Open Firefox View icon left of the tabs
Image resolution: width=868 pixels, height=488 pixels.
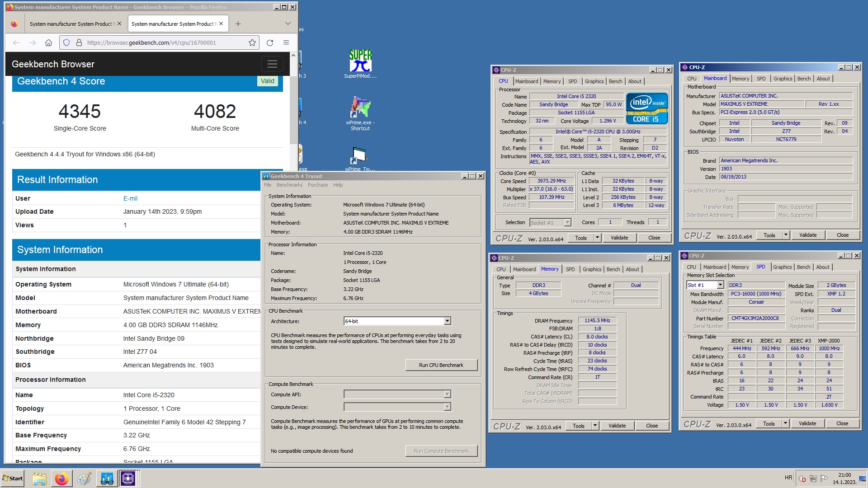tap(14, 24)
